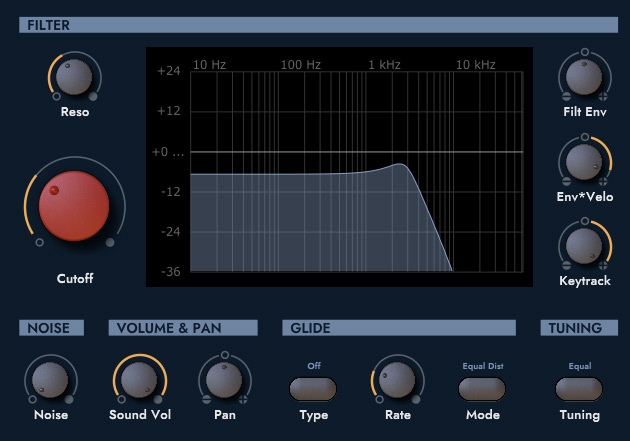Click the Pan knob
The image size is (630, 441).
coord(225,379)
